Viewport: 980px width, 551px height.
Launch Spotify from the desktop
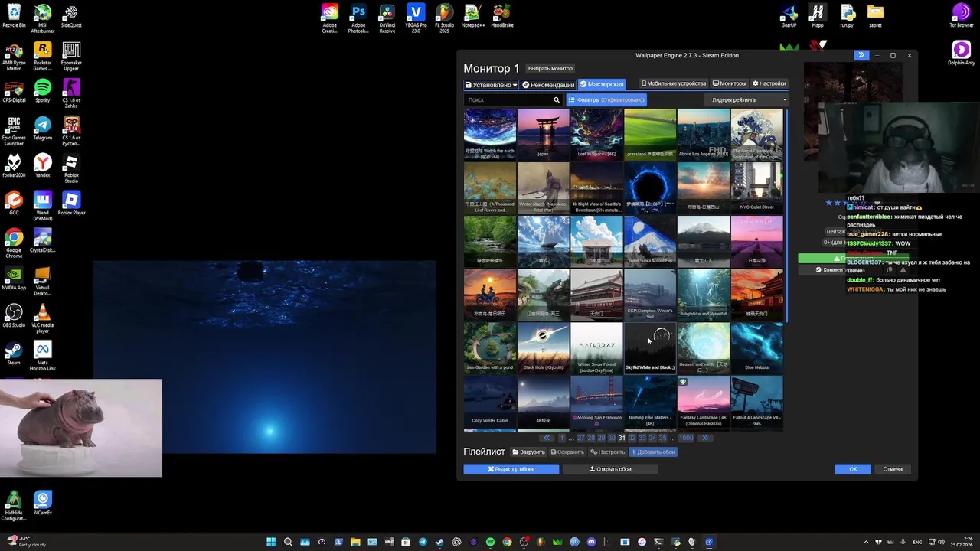(43, 90)
